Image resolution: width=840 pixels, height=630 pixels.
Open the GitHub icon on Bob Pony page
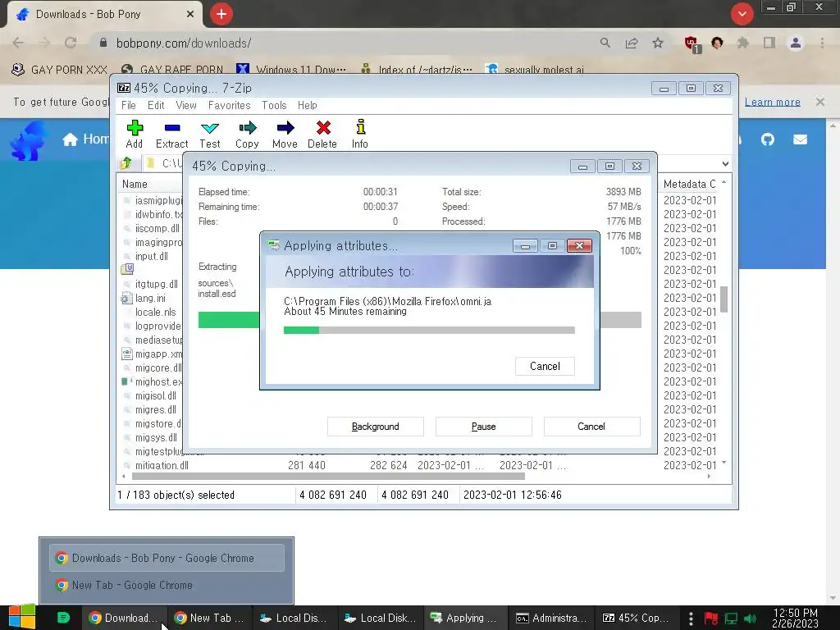(x=768, y=139)
